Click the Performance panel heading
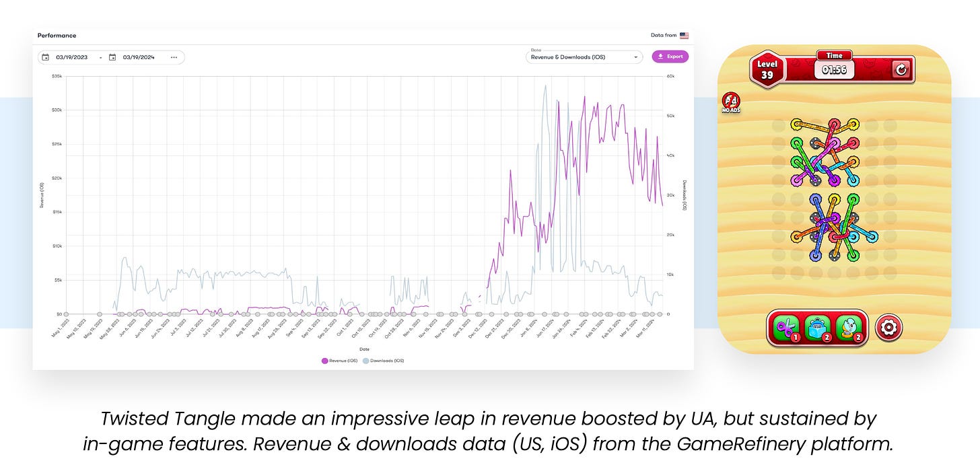 coord(57,36)
